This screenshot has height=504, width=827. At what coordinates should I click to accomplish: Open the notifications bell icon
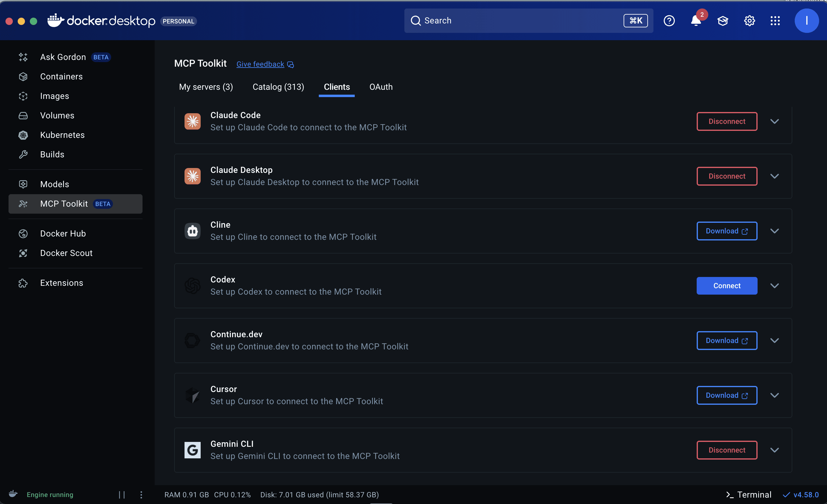pos(695,21)
